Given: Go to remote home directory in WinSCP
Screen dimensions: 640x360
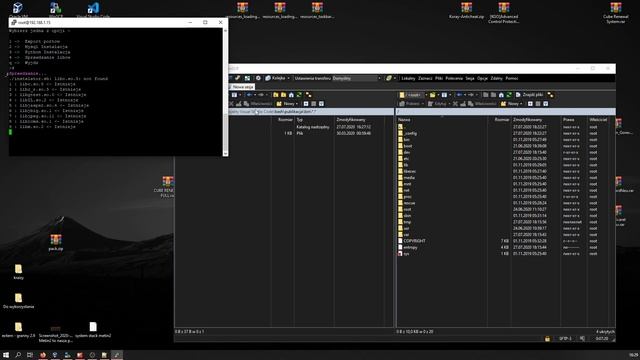Looking at the screenshot, I should 501,95.
